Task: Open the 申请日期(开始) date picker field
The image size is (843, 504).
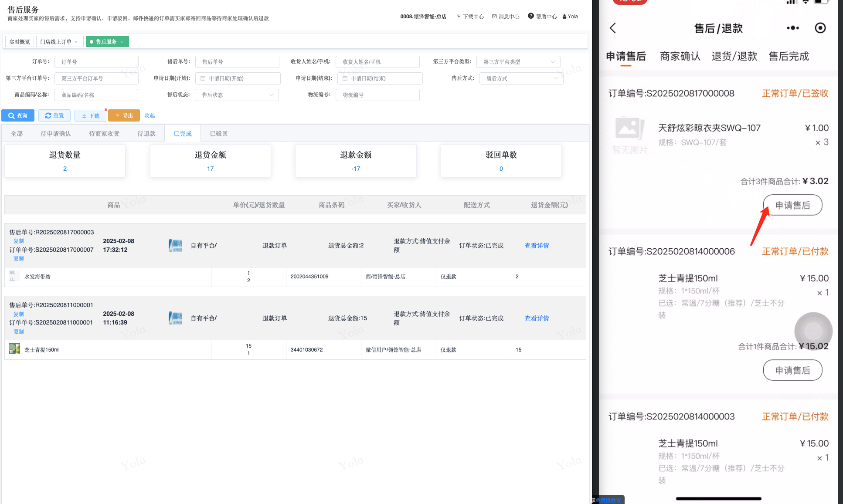Action: (238, 78)
